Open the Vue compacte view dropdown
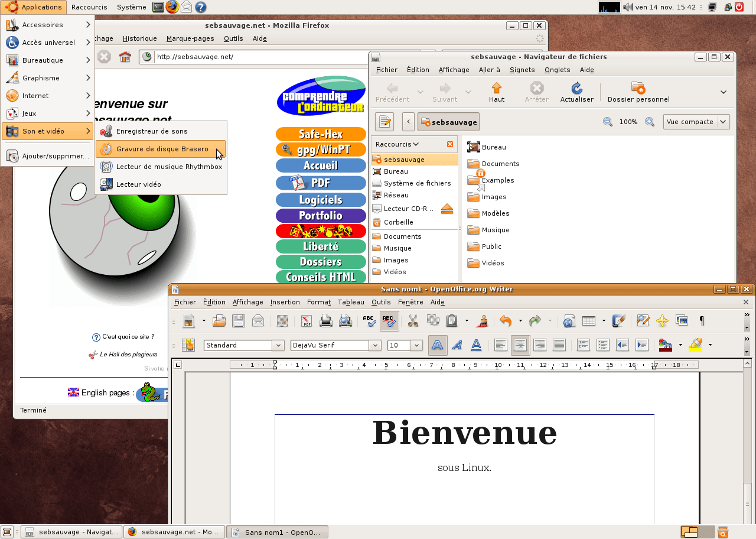The width and height of the screenshot is (756, 539). click(696, 122)
